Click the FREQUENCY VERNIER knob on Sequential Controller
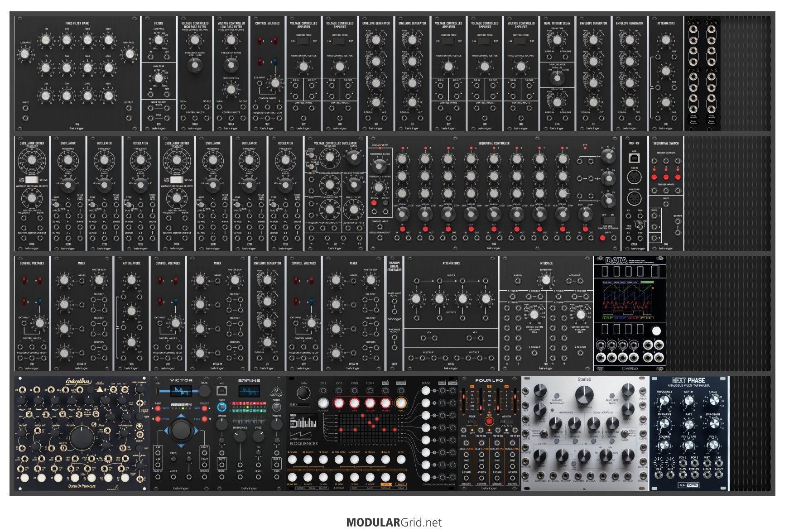 pos(380,187)
